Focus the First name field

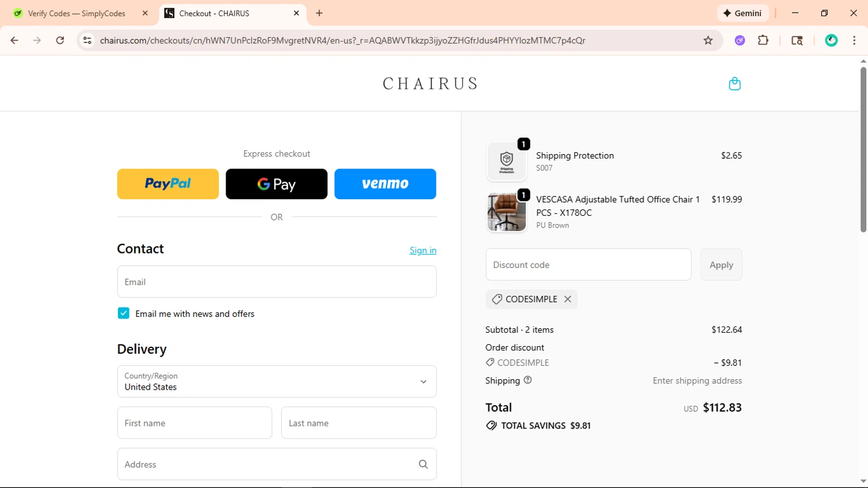194,423
